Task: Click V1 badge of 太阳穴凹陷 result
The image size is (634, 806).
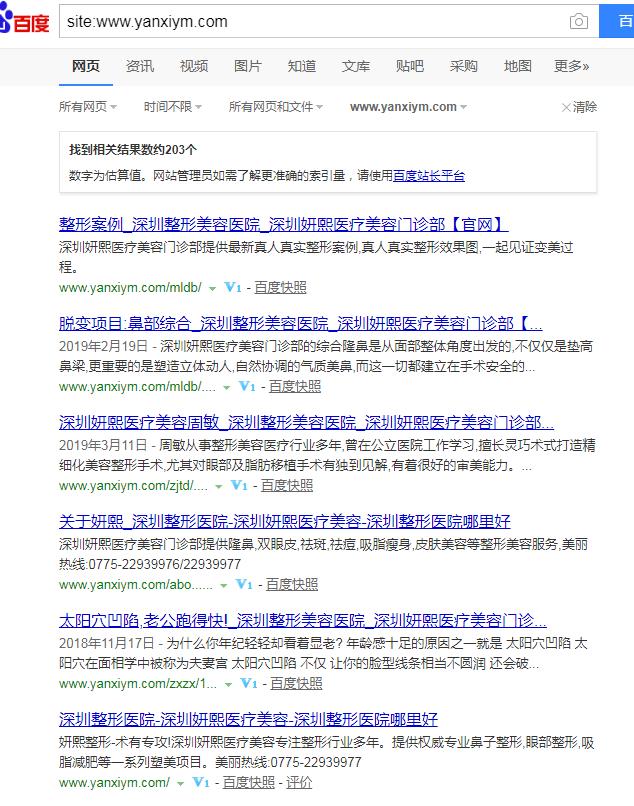Action: pyautogui.click(x=249, y=683)
